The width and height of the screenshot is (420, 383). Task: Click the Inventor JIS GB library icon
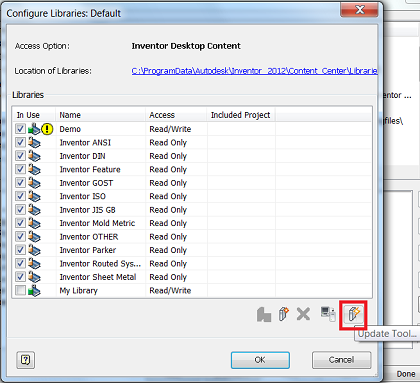(x=34, y=210)
